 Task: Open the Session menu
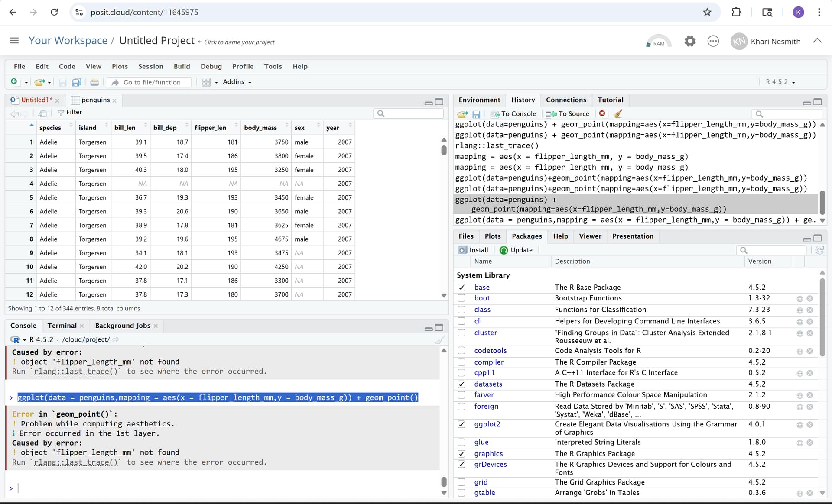point(151,66)
